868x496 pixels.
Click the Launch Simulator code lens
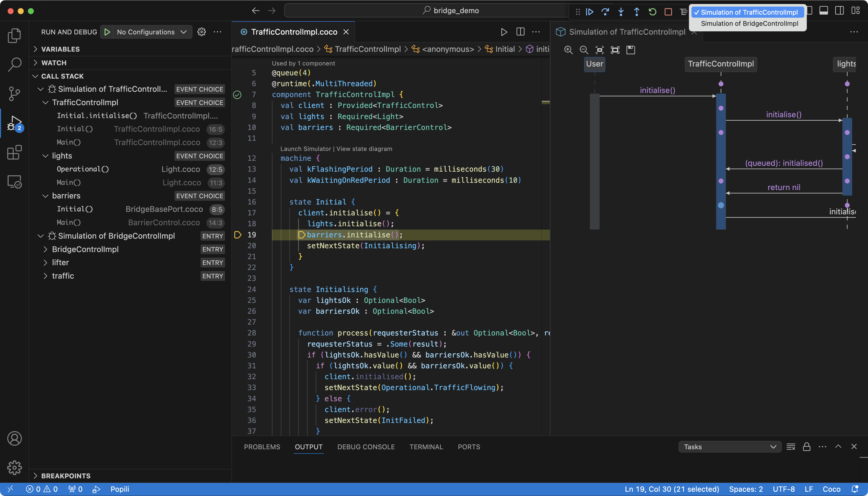tap(305, 149)
